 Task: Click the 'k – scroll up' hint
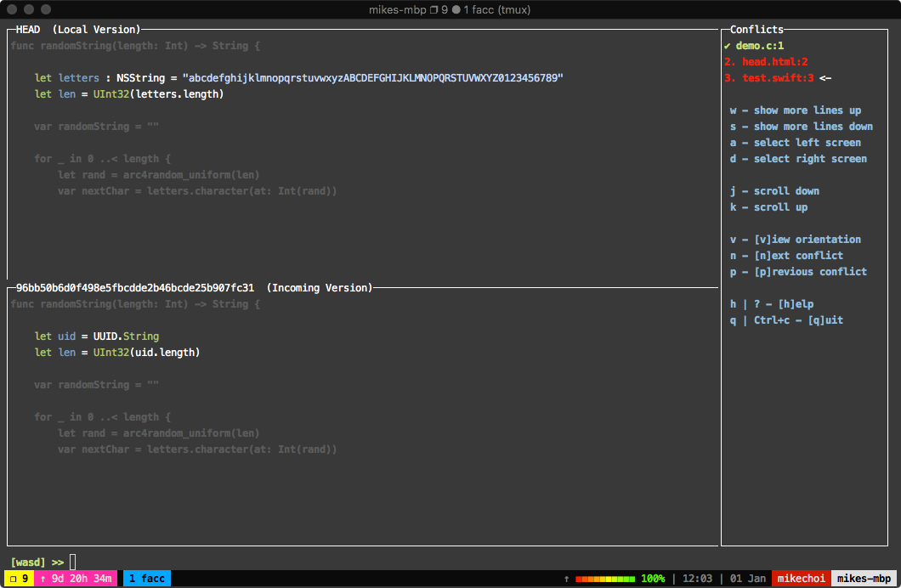[x=769, y=206]
